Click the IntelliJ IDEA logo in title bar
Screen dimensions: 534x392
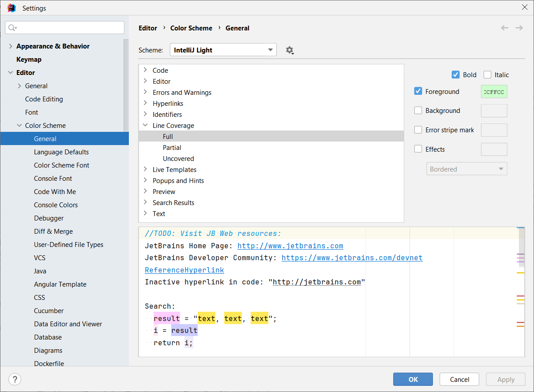11,8
